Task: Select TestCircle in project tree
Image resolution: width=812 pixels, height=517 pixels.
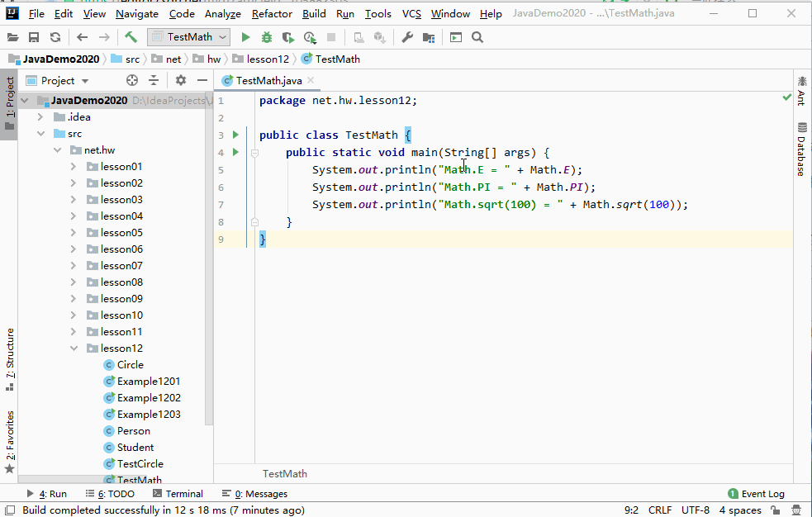Action: coord(140,464)
